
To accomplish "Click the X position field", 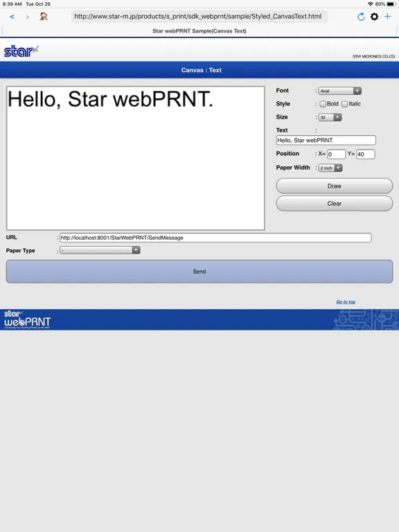I will [336, 154].
